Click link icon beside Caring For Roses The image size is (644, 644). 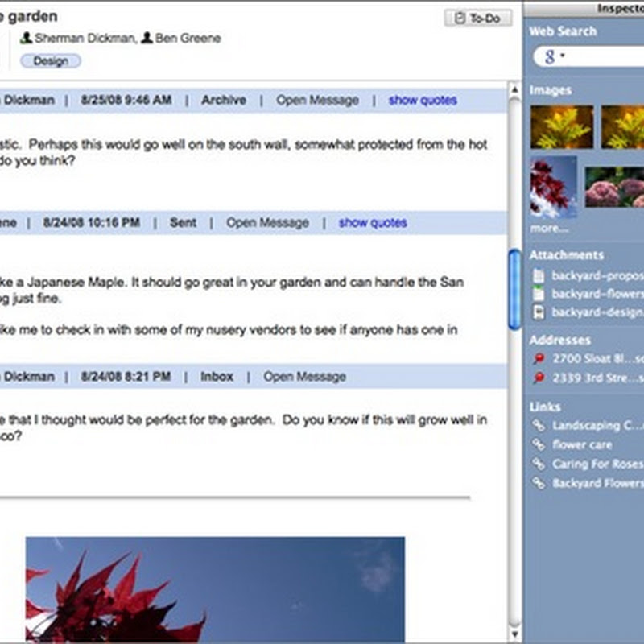tap(539, 464)
